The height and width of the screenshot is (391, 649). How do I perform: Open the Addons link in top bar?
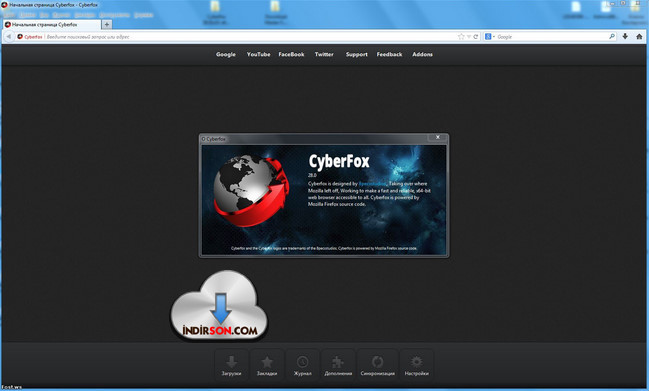[x=422, y=54]
